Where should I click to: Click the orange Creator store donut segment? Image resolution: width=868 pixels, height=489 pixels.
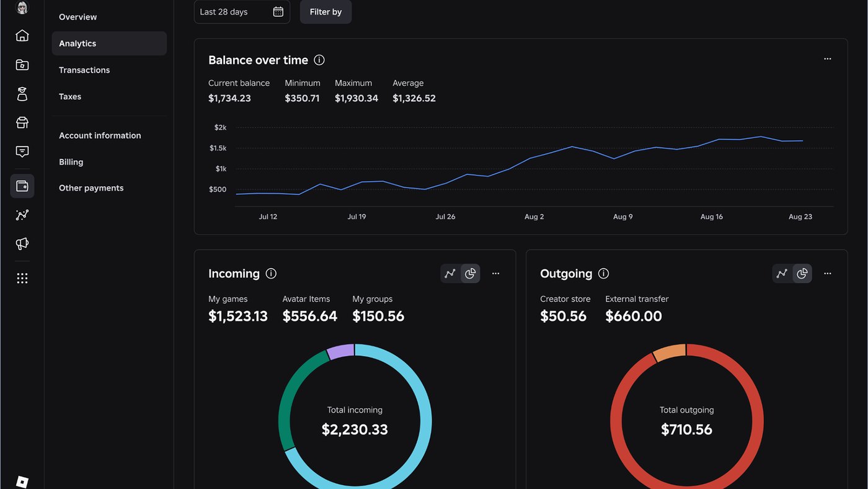point(670,352)
